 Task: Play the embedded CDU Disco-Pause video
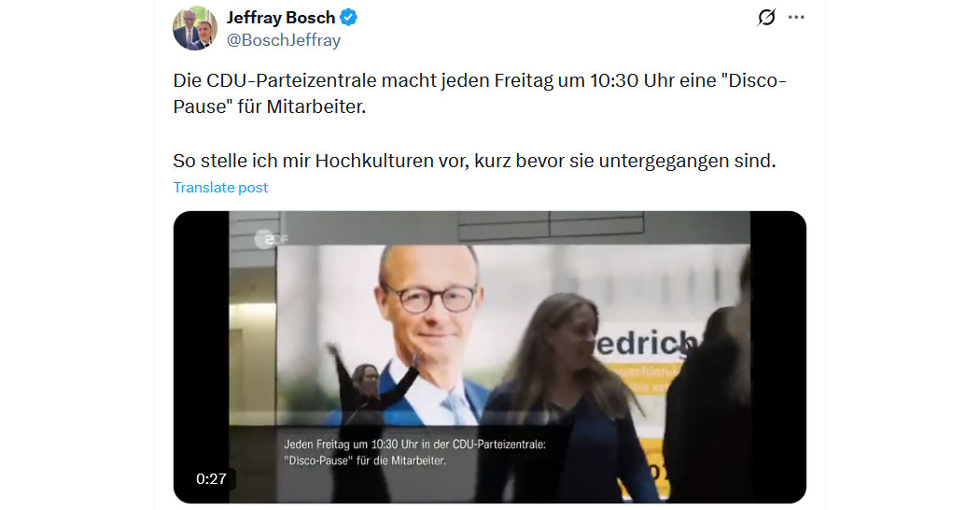click(489, 357)
